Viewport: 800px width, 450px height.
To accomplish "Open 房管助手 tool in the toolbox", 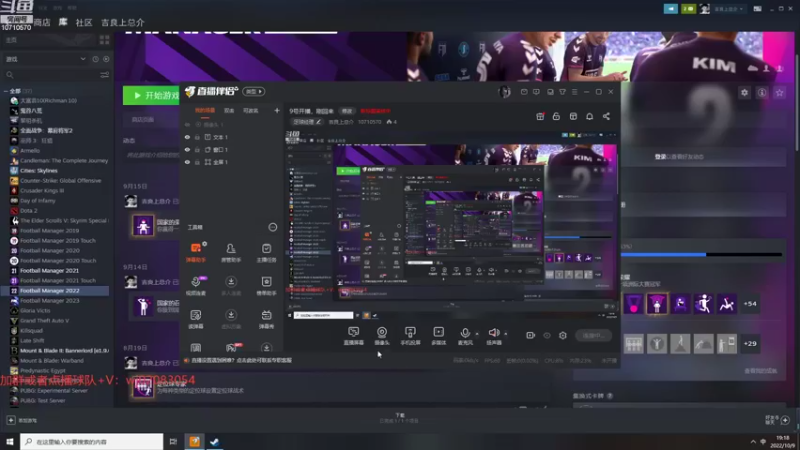I will [231, 252].
